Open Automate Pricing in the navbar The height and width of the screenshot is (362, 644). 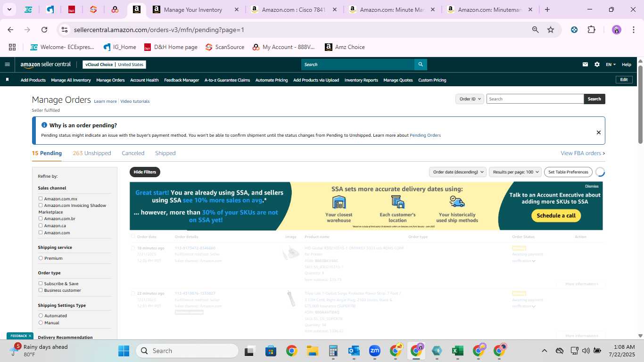click(272, 80)
